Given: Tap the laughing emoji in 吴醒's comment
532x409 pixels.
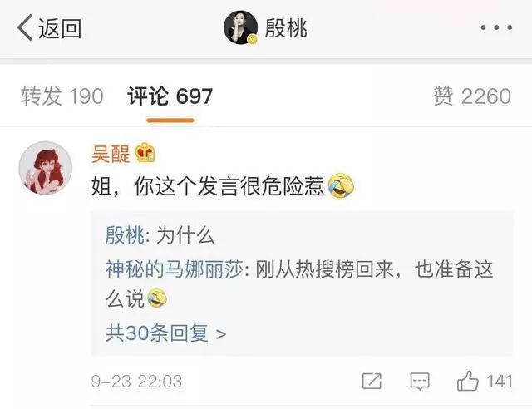Looking at the screenshot, I should 341,185.
